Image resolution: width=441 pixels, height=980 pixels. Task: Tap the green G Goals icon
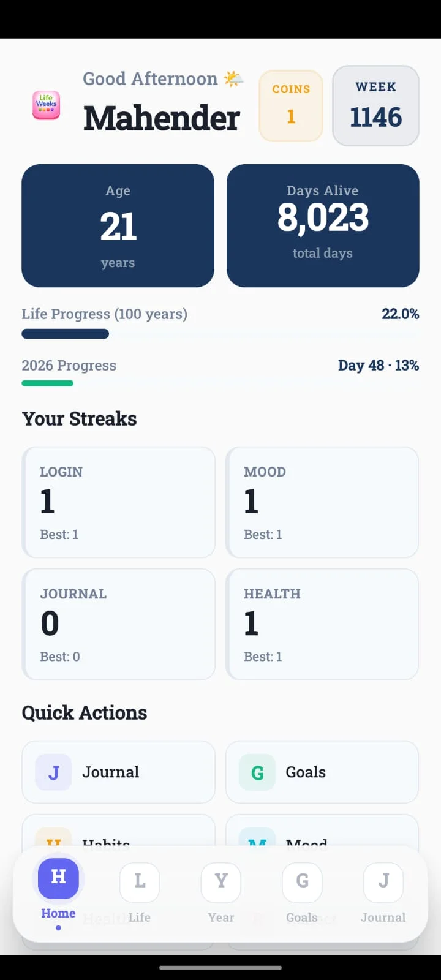(x=257, y=772)
